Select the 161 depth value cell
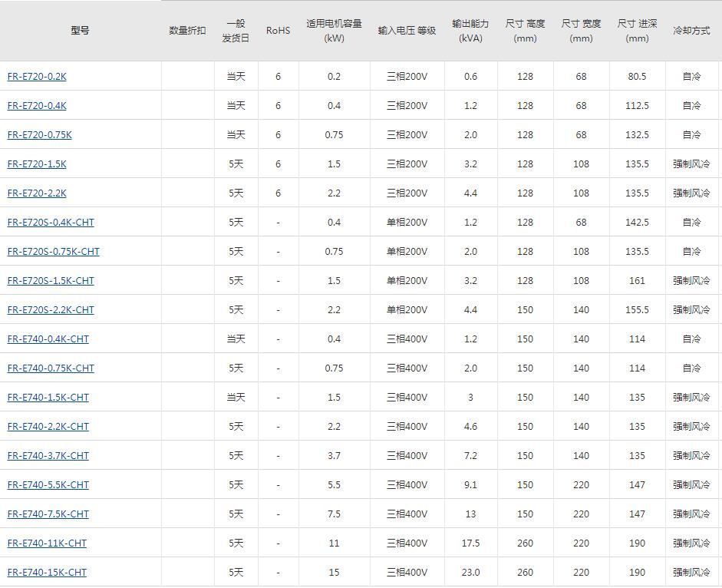722x588 pixels. (638, 281)
